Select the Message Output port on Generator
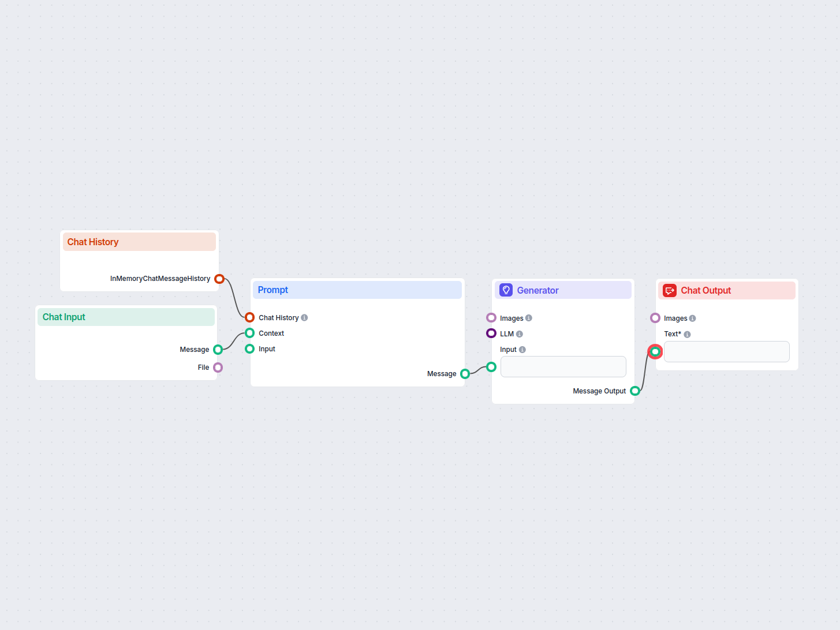This screenshot has width=840, height=630. tap(635, 391)
